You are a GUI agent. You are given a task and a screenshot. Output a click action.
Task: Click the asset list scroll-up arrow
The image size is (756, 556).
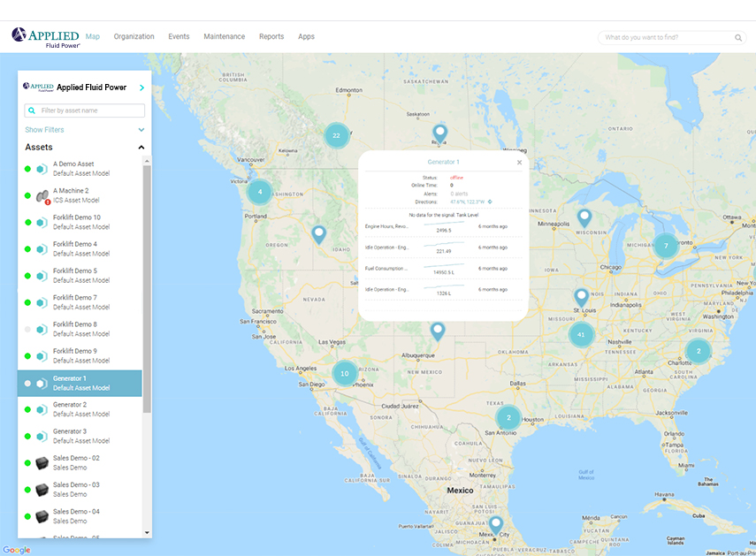click(147, 160)
